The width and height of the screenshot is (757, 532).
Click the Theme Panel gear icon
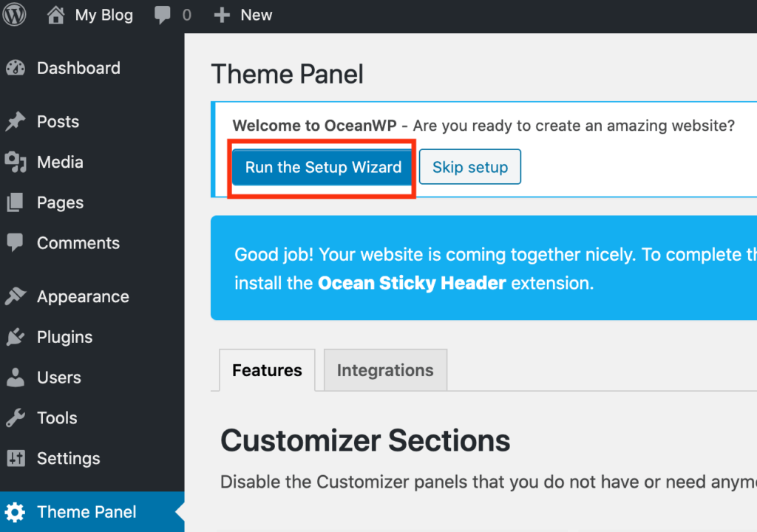click(15, 512)
